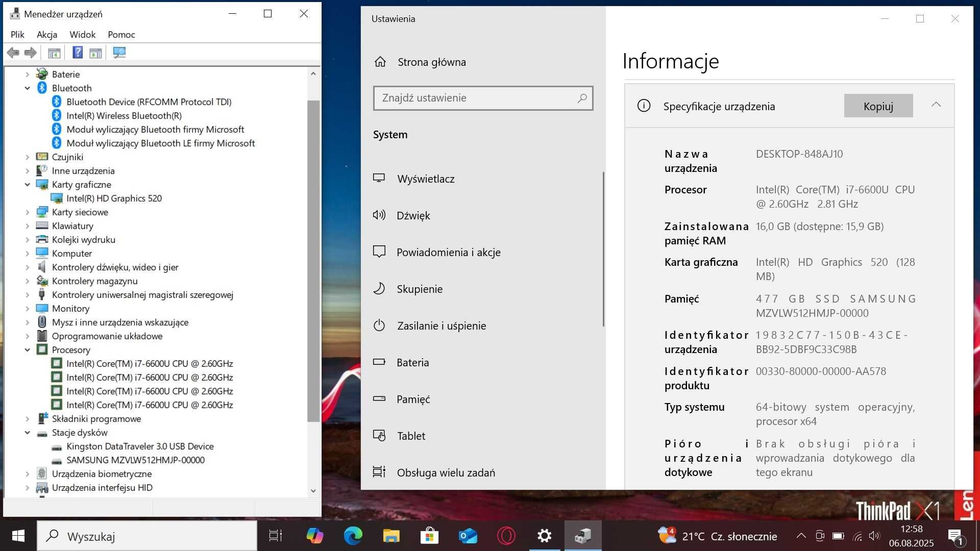Open Wyświetlacz display settings
This screenshot has width=980, height=551.
point(426,179)
